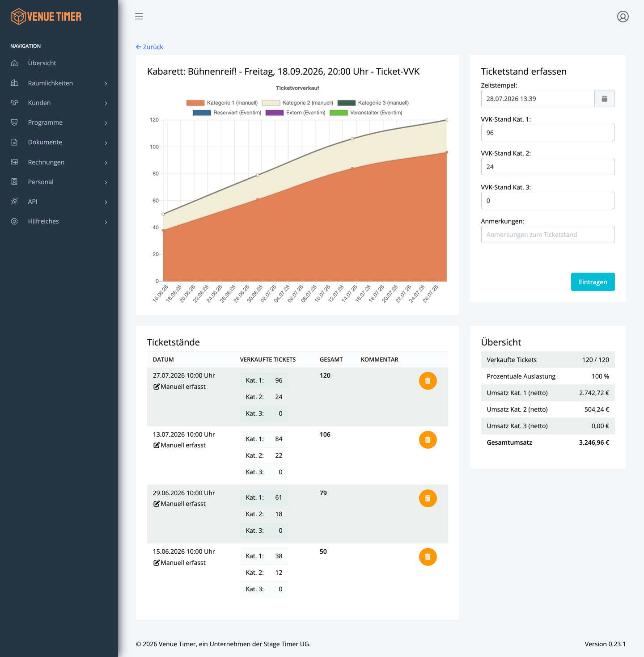The image size is (644, 657).
Task: Open the user profile icon
Action: [x=623, y=17]
